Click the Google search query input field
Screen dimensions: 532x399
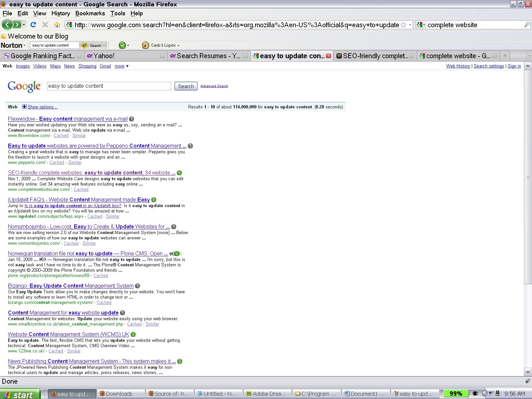pyautogui.click(x=109, y=86)
